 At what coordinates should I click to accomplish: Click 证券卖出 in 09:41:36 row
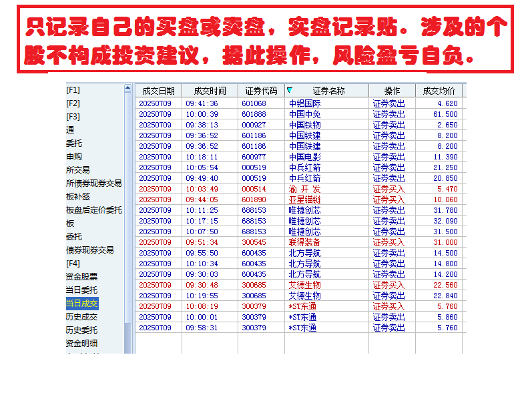tap(389, 103)
